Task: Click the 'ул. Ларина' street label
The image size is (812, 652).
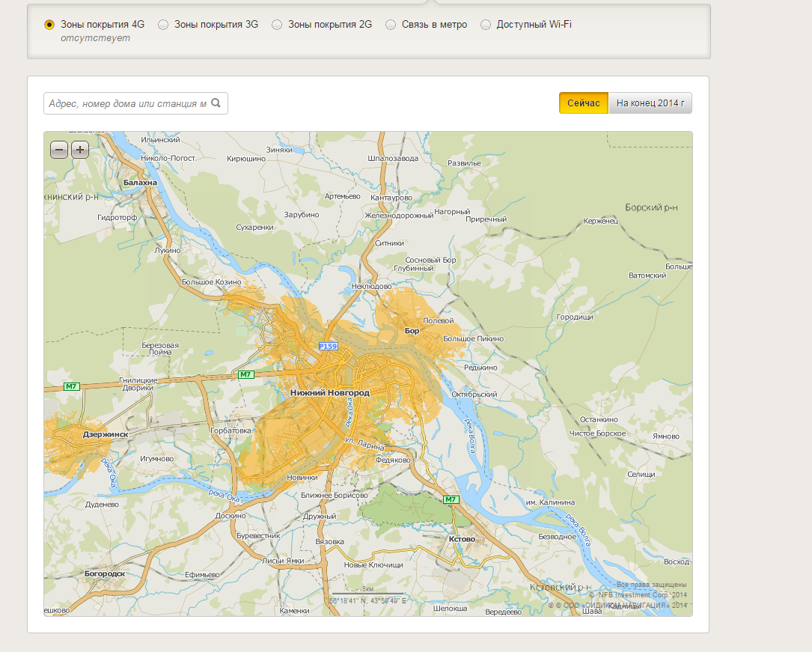Action: click(x=364, y=444)
